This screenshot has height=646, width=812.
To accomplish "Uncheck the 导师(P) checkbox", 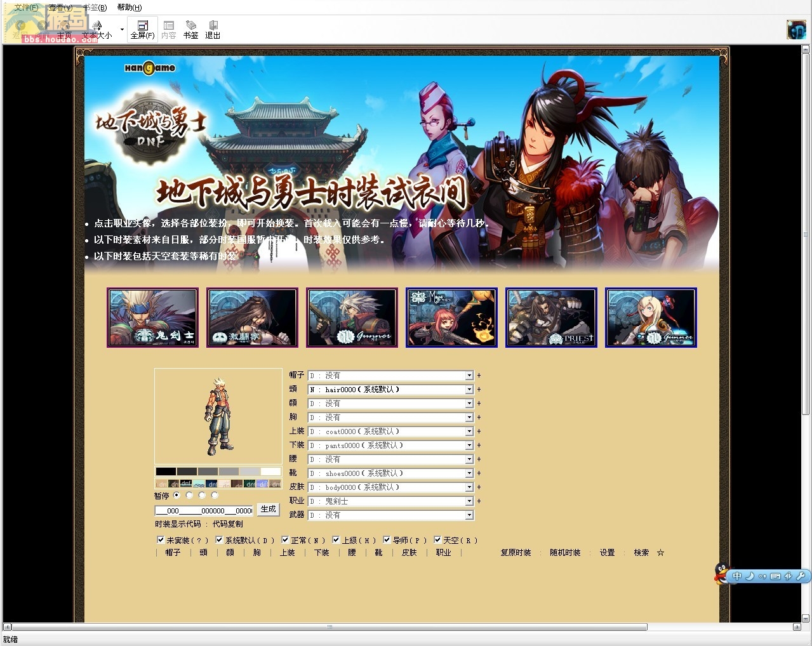I will click(387, 540).
